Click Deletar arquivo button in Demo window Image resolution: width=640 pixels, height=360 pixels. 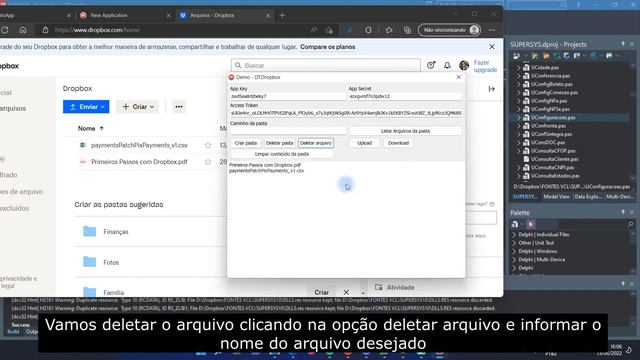pos(316,143)
